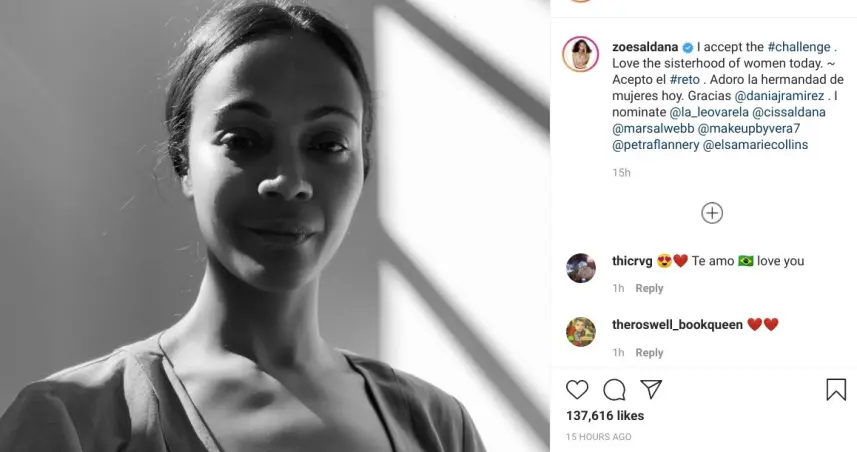Screen dimensions: 857x452
Task: Click the zoesaldana username
Action: [x=645, y=47]
